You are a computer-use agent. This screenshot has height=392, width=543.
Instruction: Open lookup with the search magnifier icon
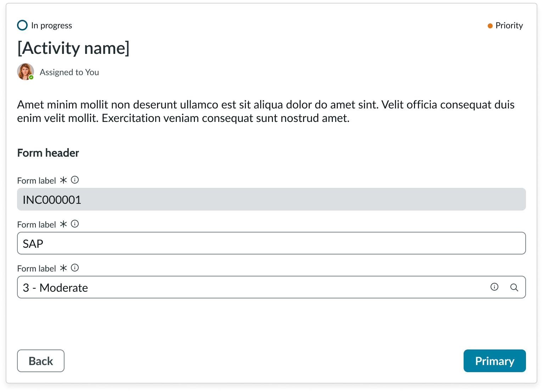pyautogui.click(x=514, y=287)
